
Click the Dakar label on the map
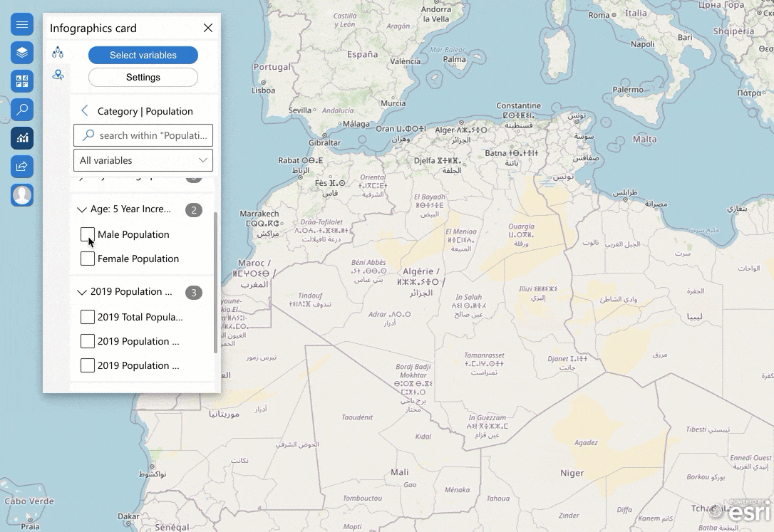[x=128, y=516]
